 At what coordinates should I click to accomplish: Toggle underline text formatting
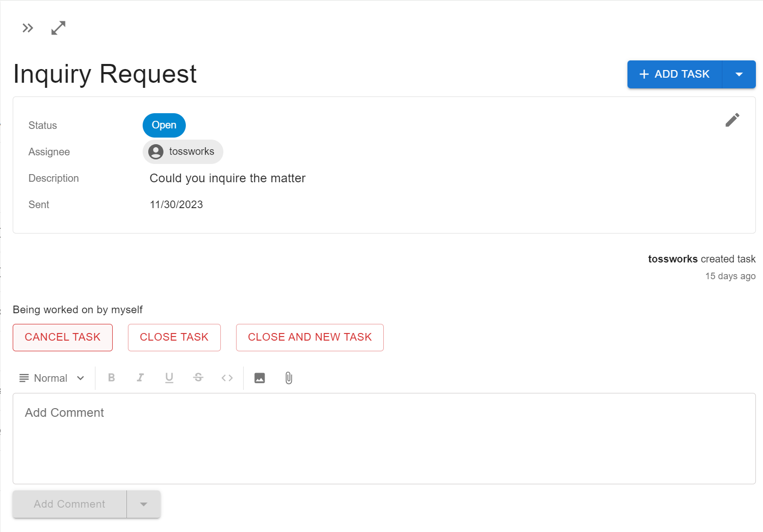[x=170, y=378]
